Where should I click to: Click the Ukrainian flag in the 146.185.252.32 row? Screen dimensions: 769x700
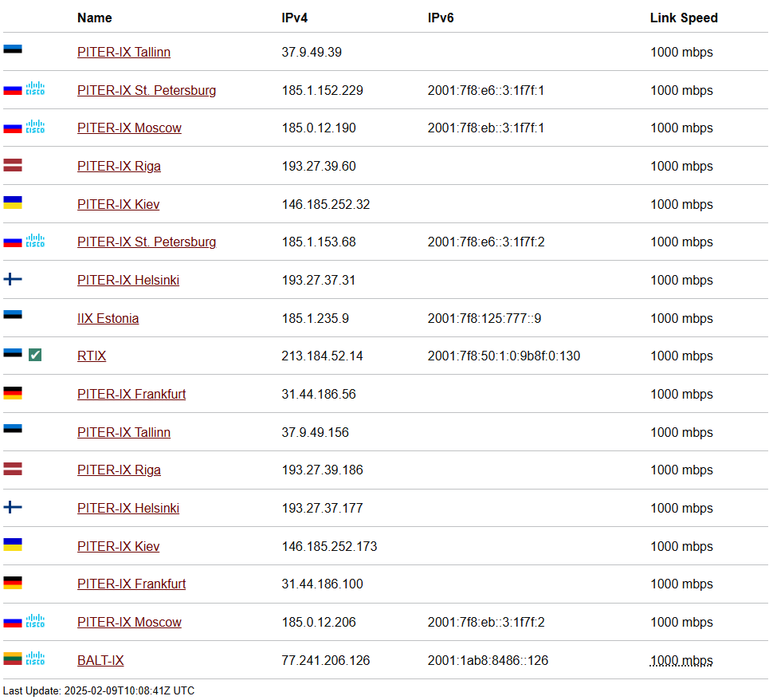point(13,203)
